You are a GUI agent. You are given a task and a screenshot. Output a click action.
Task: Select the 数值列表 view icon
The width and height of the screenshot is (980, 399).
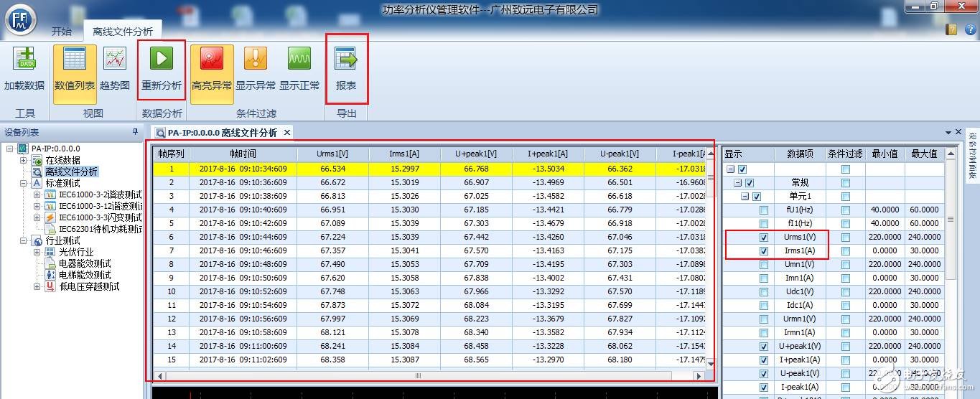pos(74,60)
